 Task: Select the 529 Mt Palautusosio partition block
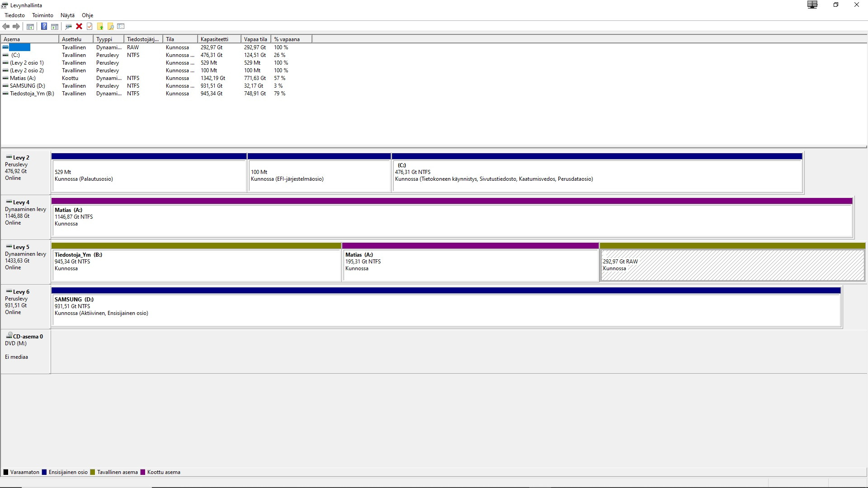click(149, 173)
